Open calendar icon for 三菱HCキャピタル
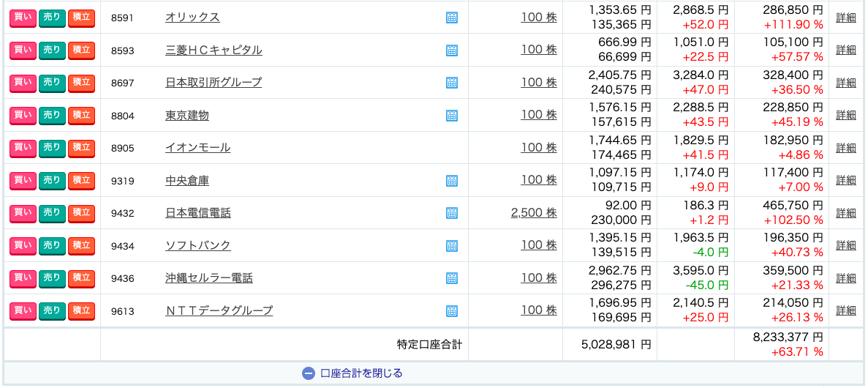868x388 pixels. tap(452, 50)
